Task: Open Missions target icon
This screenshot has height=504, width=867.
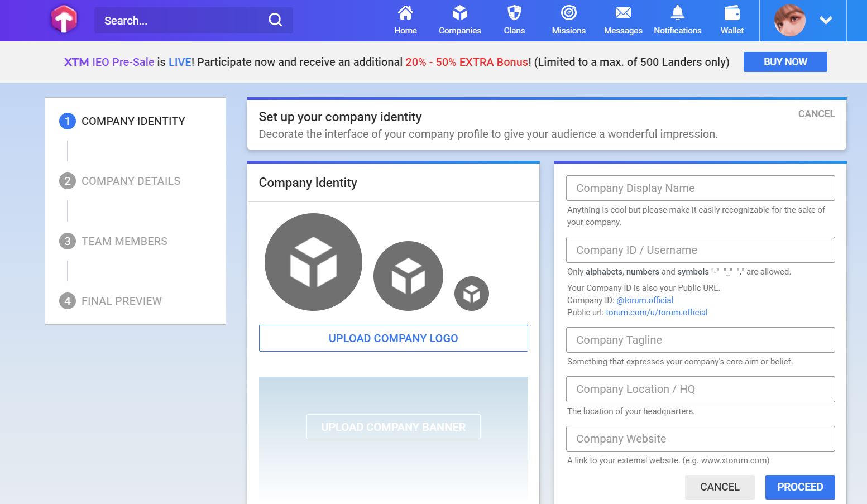Action: [x=568, y=13]
